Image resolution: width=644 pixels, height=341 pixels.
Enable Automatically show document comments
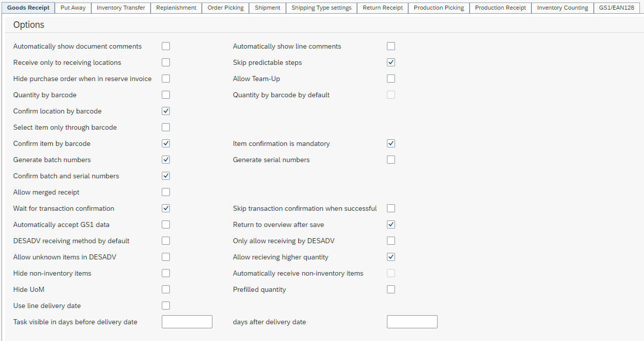[x=166, y=46]
